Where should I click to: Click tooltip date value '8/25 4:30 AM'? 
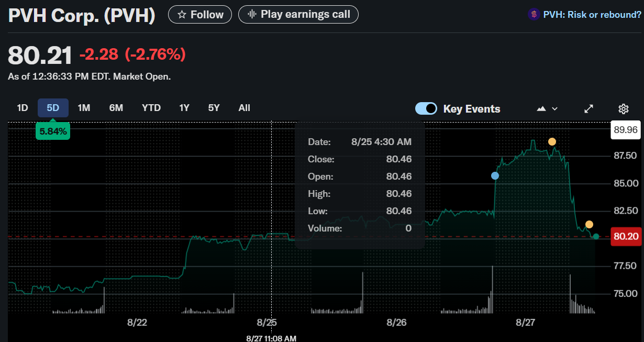pos(381,142)
